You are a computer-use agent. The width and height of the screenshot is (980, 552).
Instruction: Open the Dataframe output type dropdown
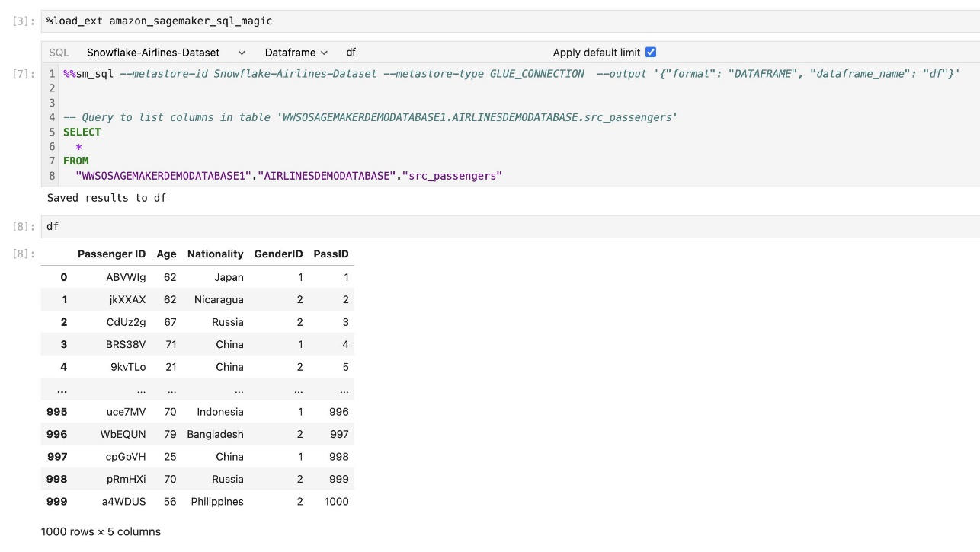(x=296, y=53)
